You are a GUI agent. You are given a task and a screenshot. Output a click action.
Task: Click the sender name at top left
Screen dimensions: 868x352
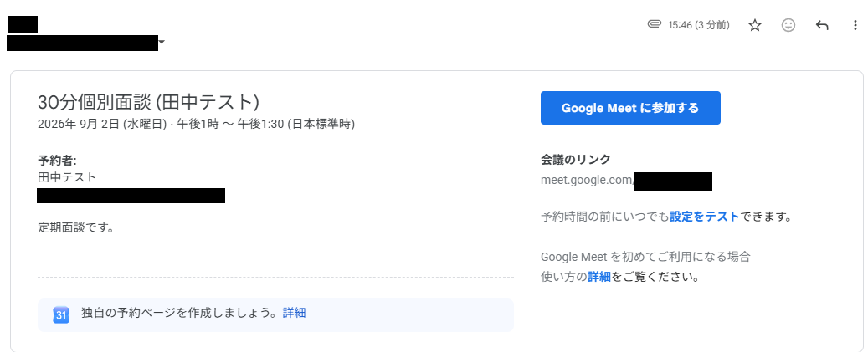23,24
